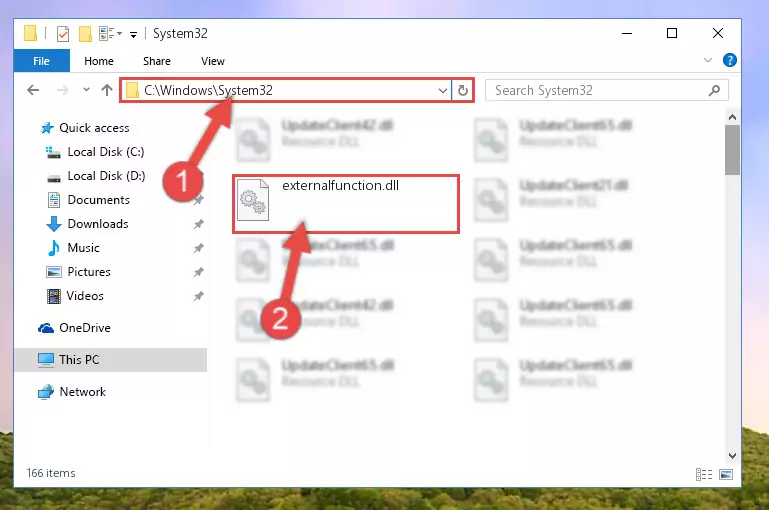Click the Forward navigation arrow

[x=62, y=90]
